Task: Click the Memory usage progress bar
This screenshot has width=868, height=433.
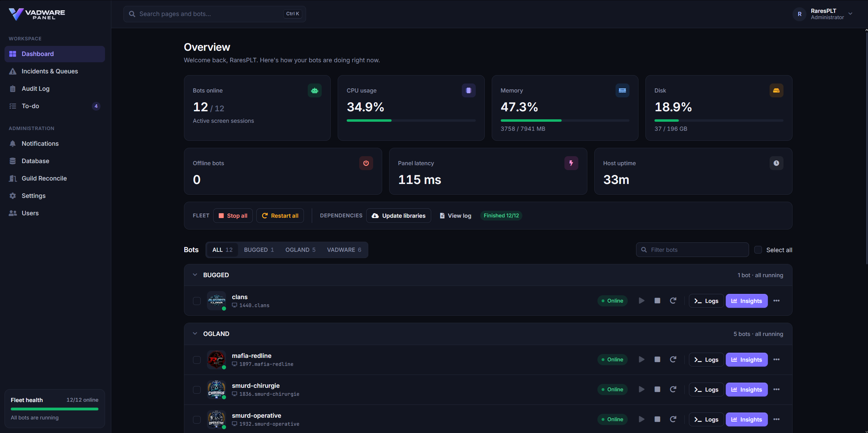Action: pyautogui.click(x=565, y=120)
